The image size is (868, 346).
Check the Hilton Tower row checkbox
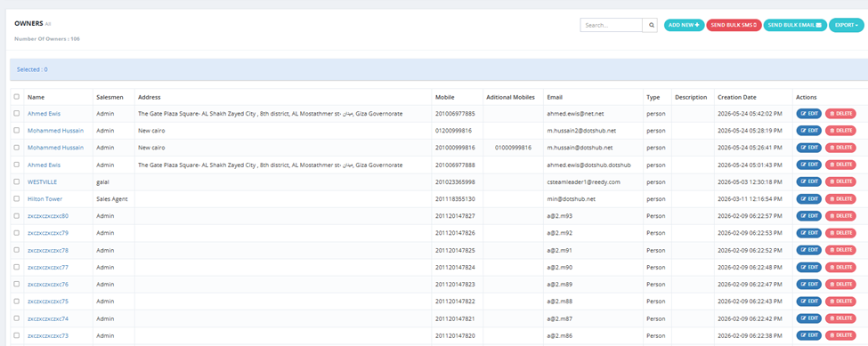click(17, 199)
